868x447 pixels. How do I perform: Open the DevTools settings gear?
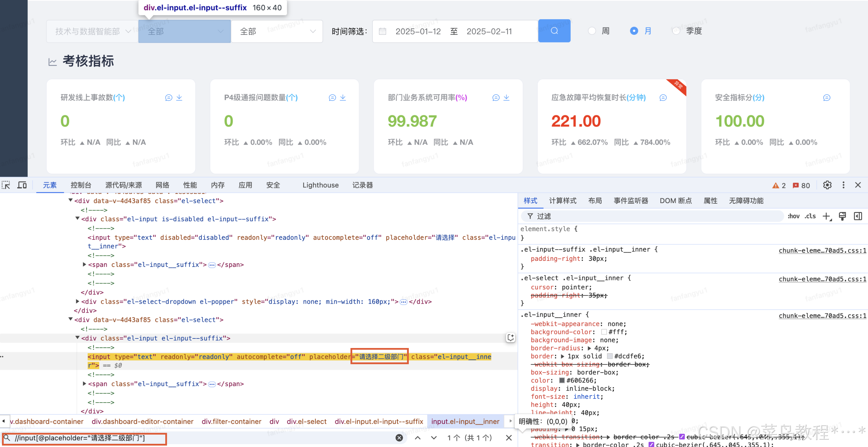click(x=827, y=185)
